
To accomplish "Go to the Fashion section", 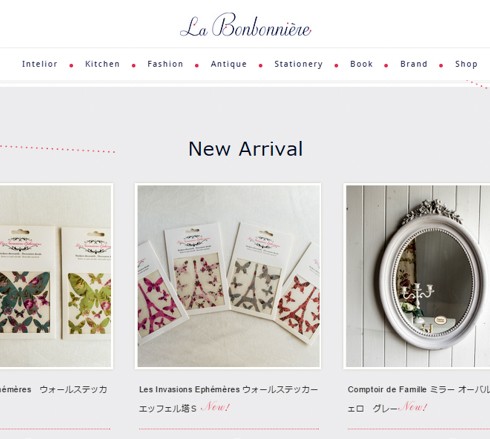I will point(165,64).
